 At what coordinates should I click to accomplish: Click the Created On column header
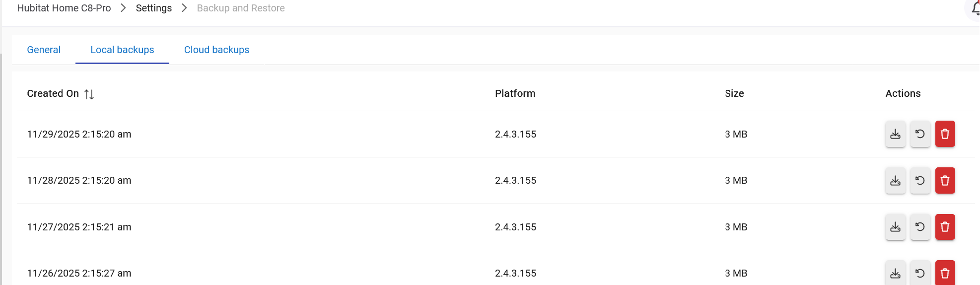tap(53, 93)
